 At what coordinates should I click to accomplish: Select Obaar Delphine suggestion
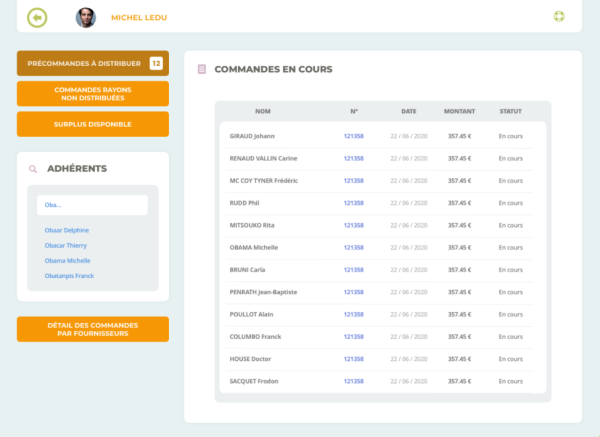point(67,230)
